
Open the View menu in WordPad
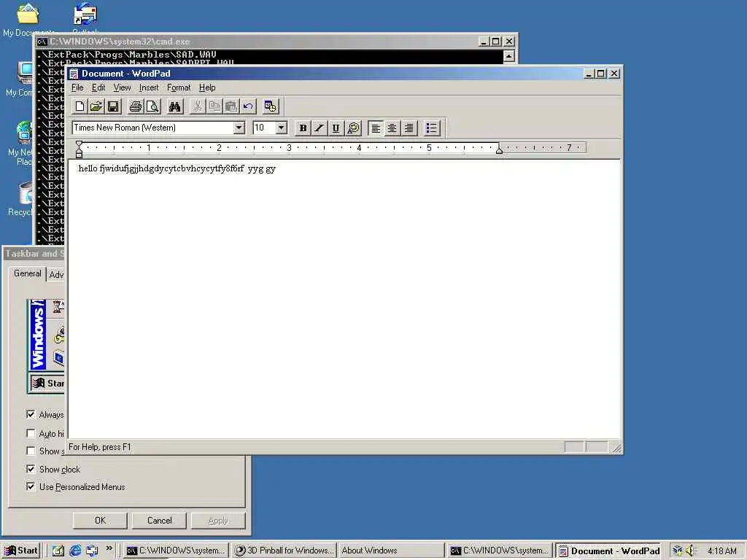tap(122, 87)
